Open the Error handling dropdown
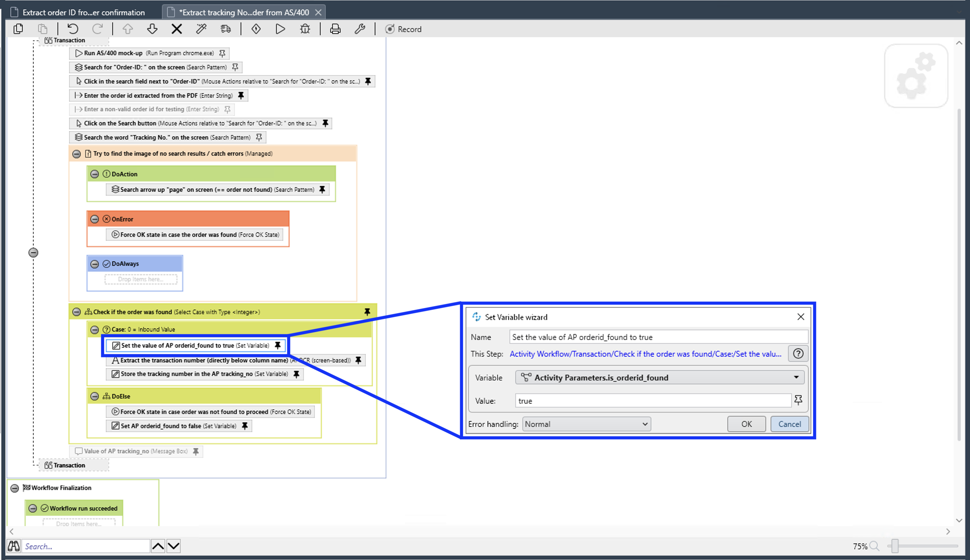This screenshot has height=560, width=970. point(586,424)
